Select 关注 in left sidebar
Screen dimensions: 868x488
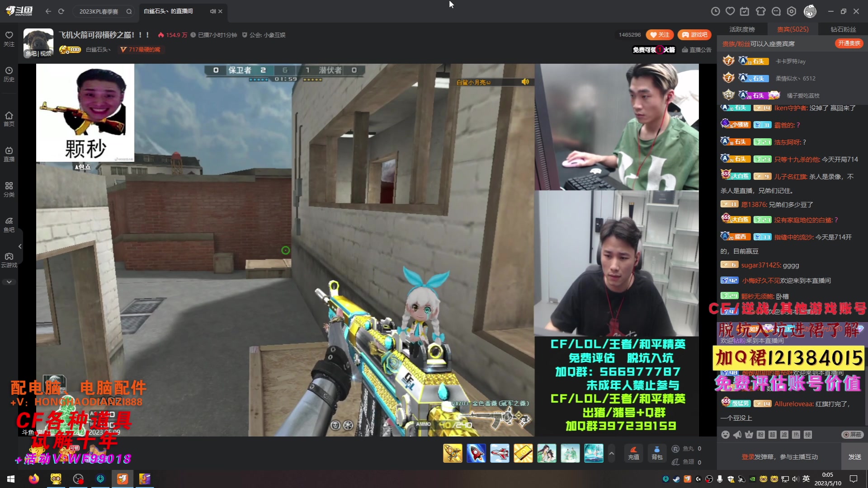point(9,39)
